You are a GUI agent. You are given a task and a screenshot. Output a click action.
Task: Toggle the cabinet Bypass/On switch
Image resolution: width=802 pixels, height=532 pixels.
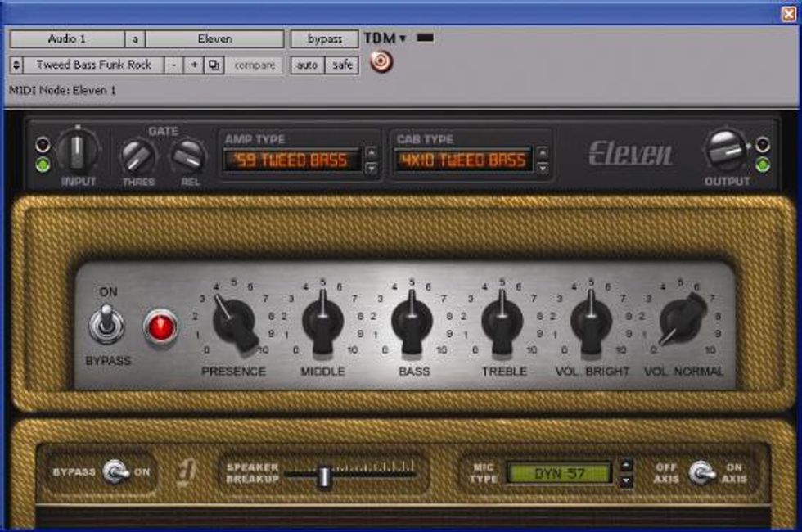115,472
